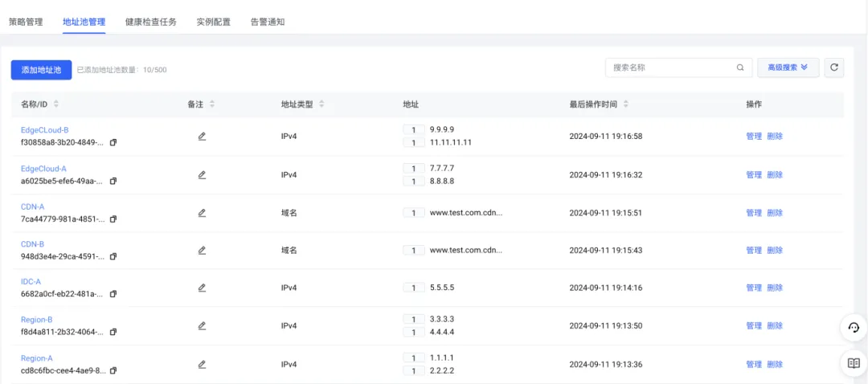Copy the Region-A pool ID
Viewport: 868px width, 384px height.
point(113,370)
